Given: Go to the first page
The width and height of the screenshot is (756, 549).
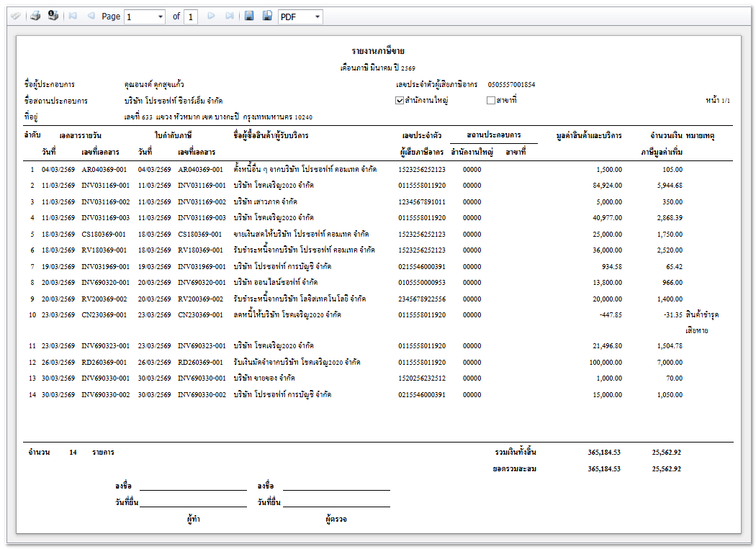Looking at the screenshot, I should coord(73,16).
